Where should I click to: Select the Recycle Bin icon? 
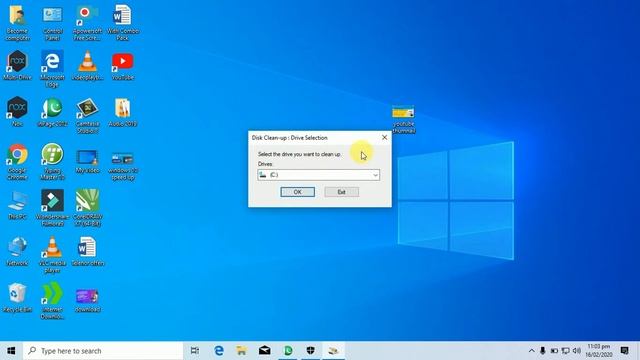pos(17,298)
